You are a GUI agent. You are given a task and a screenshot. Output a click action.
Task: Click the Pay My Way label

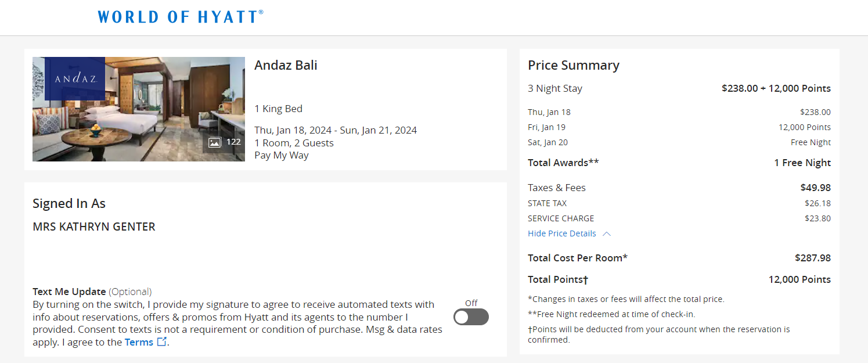tap(281, 154)
